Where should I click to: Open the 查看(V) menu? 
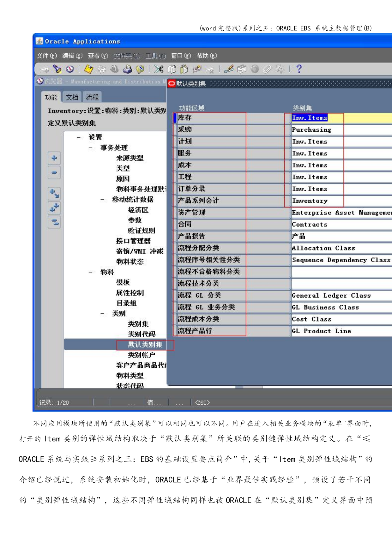pyautogui.click(x=98, y=56)
